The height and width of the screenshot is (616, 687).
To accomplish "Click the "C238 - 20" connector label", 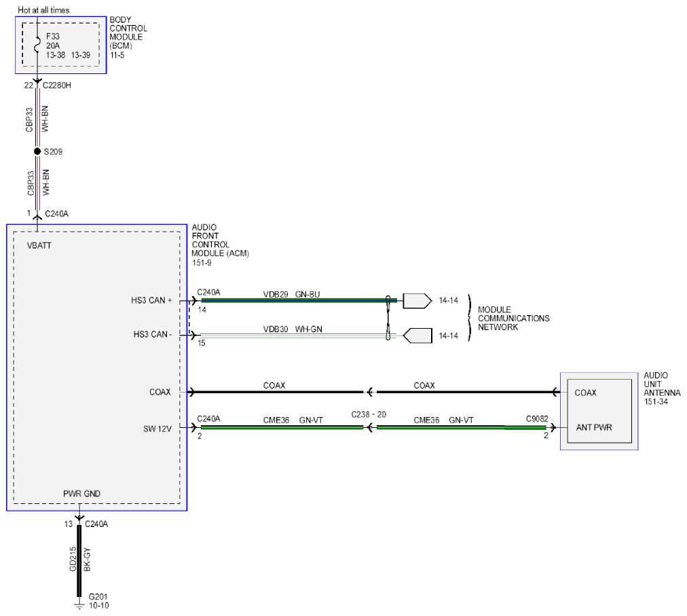I will point(369,415).
